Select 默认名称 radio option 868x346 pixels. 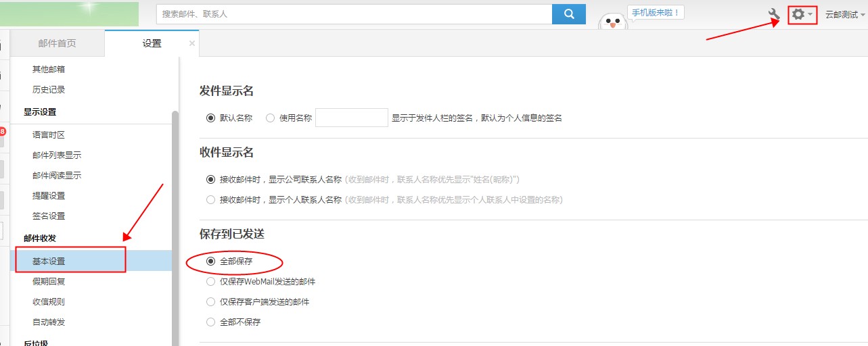(210, 118)
